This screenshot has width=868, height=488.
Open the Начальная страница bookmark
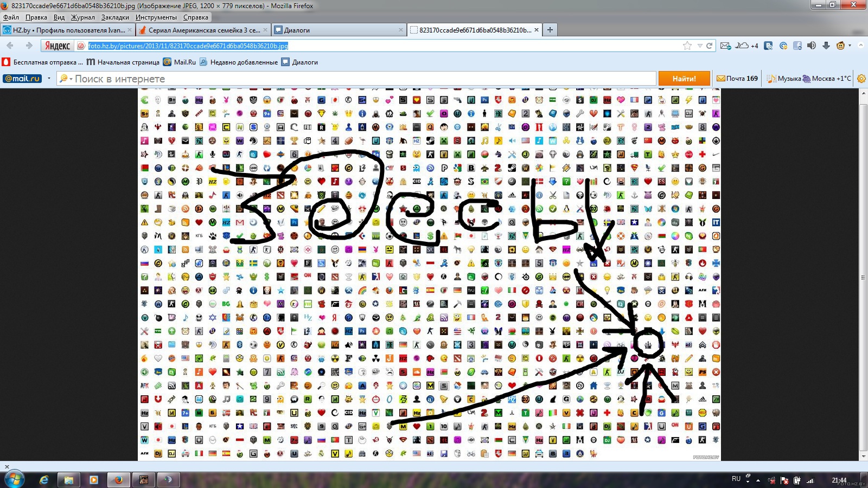tap(123, 62)
